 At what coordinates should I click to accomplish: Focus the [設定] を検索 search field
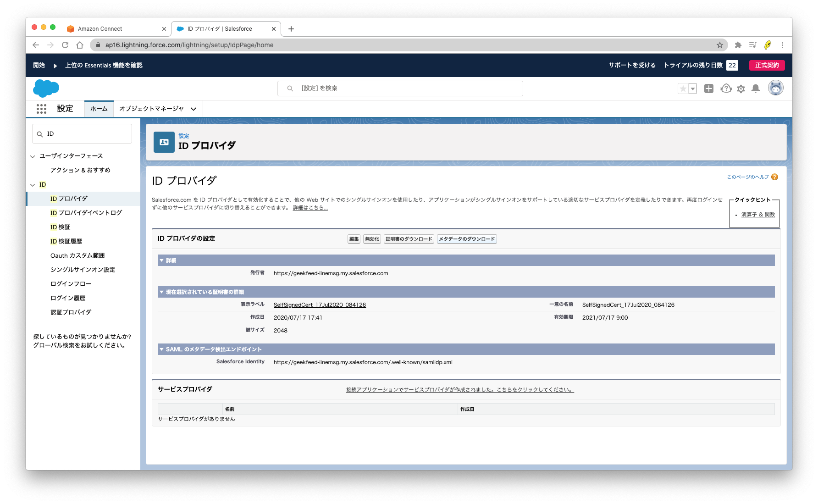coord(400,89)
